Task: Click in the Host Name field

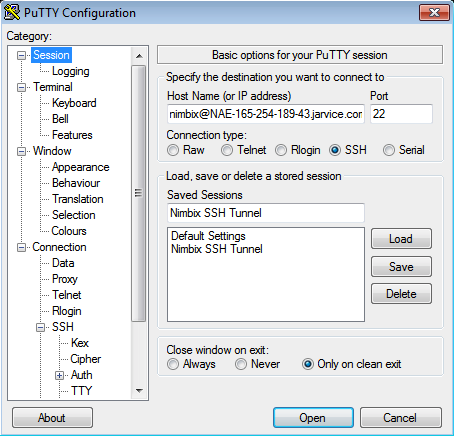Action: [266, 114]
